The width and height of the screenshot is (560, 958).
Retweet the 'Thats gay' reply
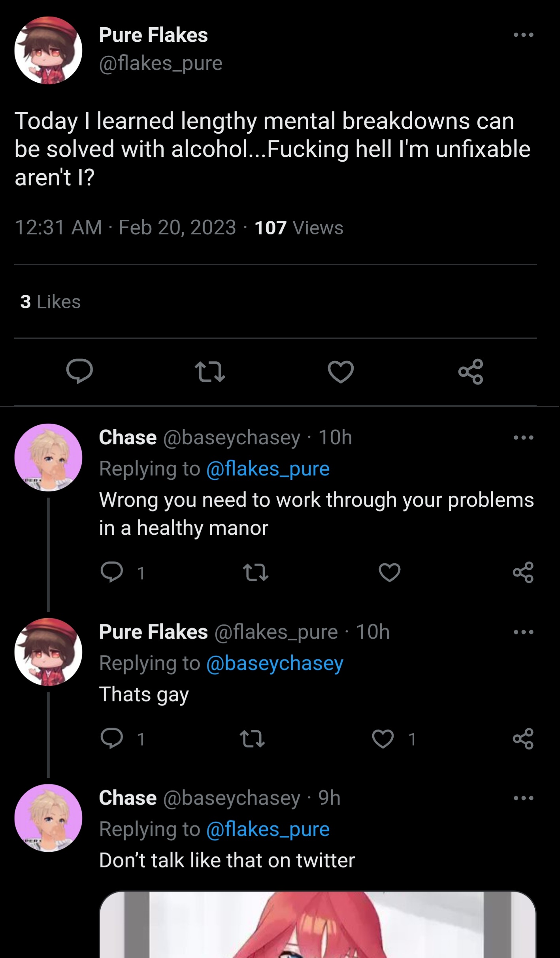click(252, 739)
